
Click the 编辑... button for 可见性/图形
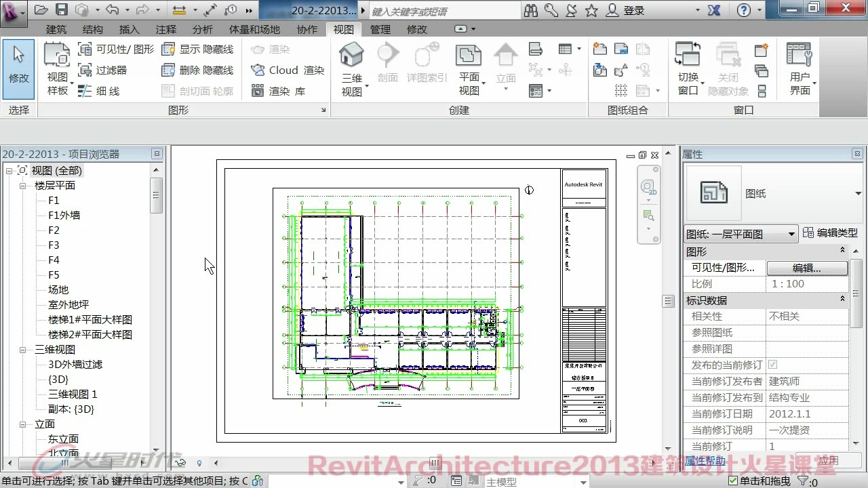pos(807,268)
